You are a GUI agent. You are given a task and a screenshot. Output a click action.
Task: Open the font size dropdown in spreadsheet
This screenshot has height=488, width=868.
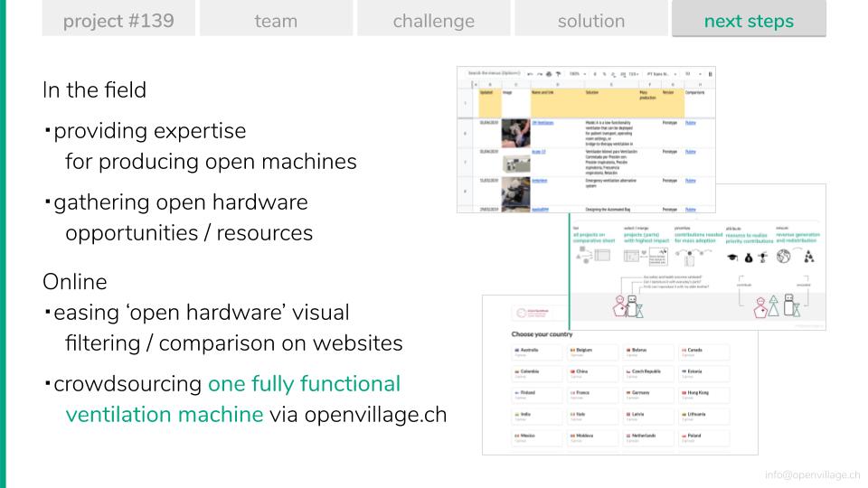[693, 73]
